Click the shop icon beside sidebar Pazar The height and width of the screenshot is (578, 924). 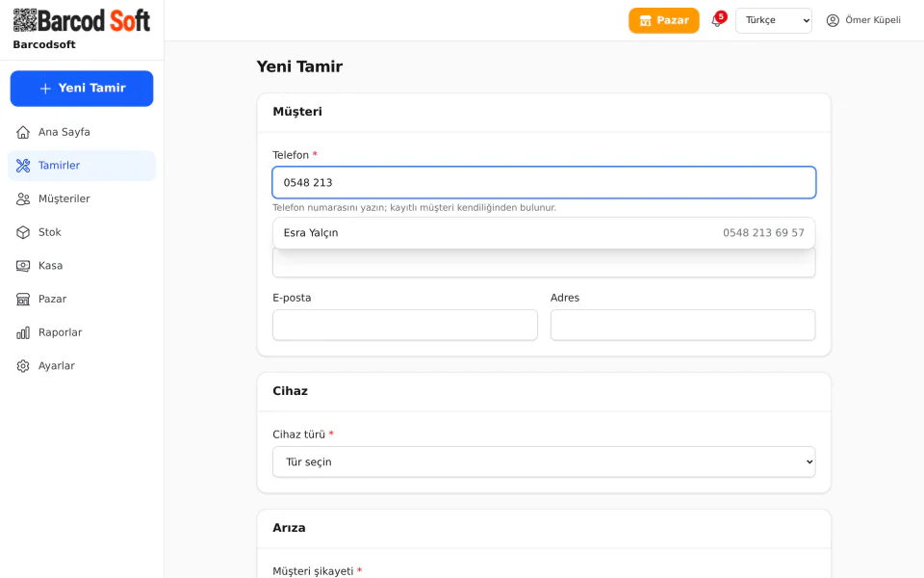tap(23, 300)
